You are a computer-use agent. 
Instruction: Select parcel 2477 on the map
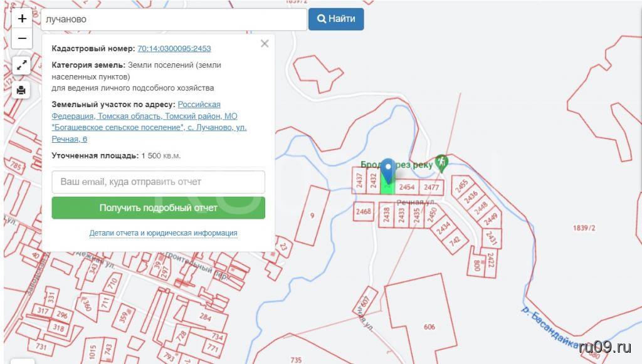click(431, 187)
